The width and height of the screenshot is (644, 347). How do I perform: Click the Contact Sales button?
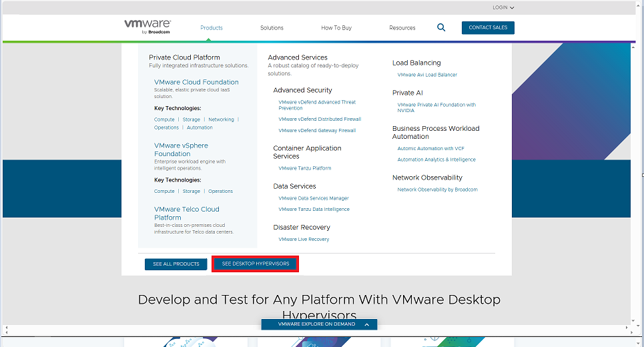click(488, 27)
